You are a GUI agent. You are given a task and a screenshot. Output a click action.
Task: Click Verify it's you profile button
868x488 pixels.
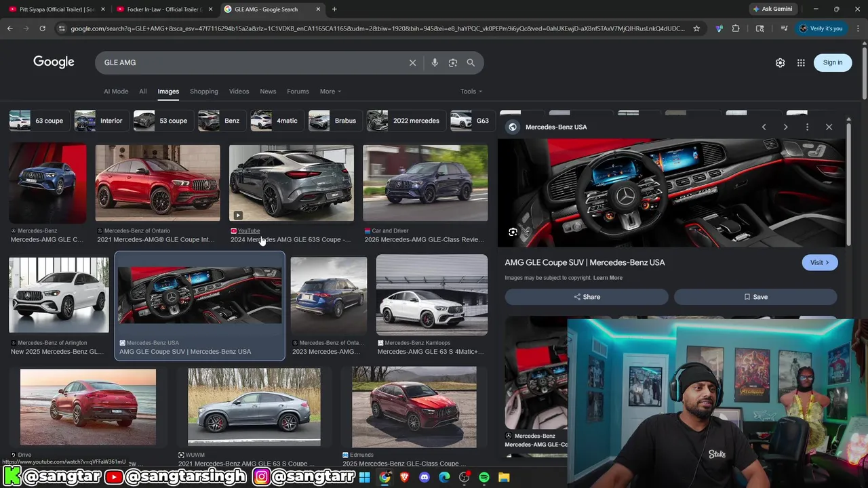click(821, 28)
